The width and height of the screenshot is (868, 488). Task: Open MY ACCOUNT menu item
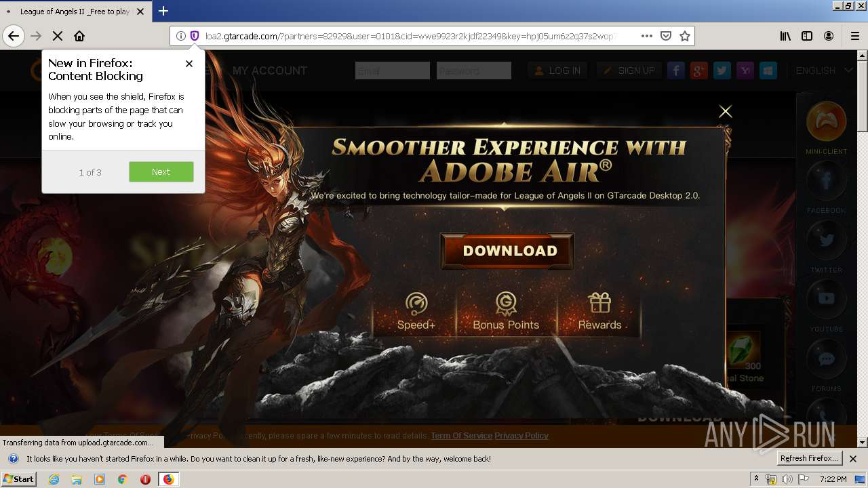pos(269,70)
